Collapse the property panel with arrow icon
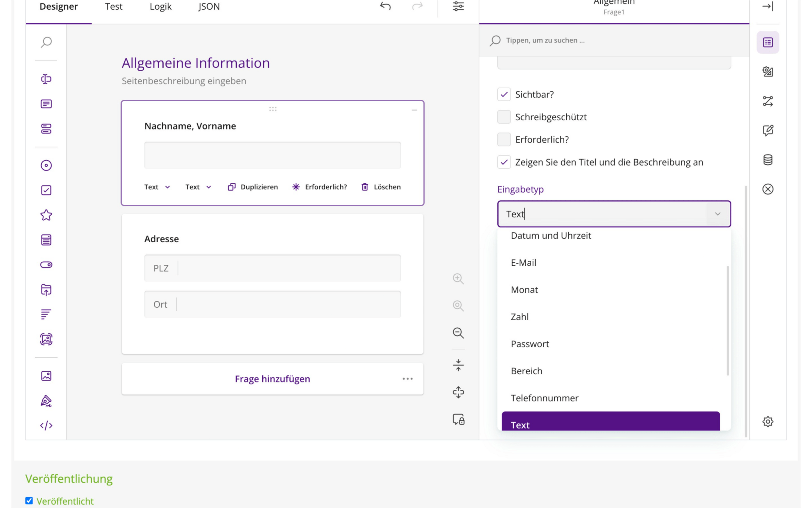Image resolution: width=812 pixels, height=508 pixels. 768,6
